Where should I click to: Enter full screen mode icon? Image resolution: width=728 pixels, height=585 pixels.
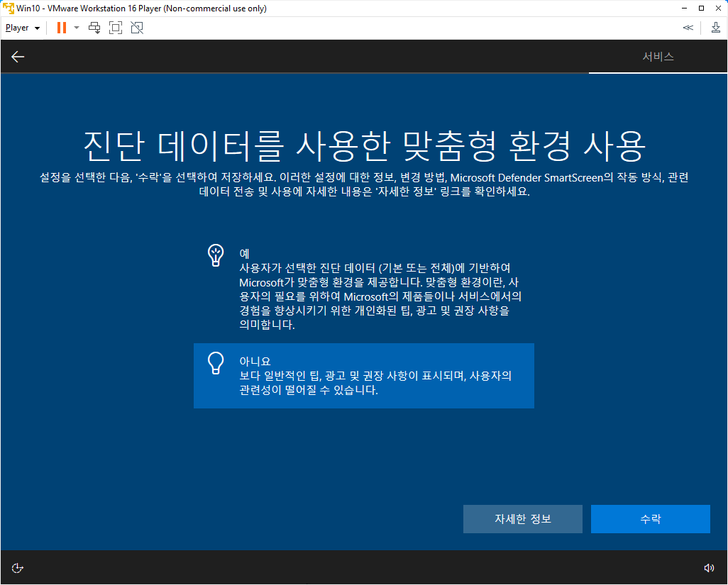click(116, 28)
